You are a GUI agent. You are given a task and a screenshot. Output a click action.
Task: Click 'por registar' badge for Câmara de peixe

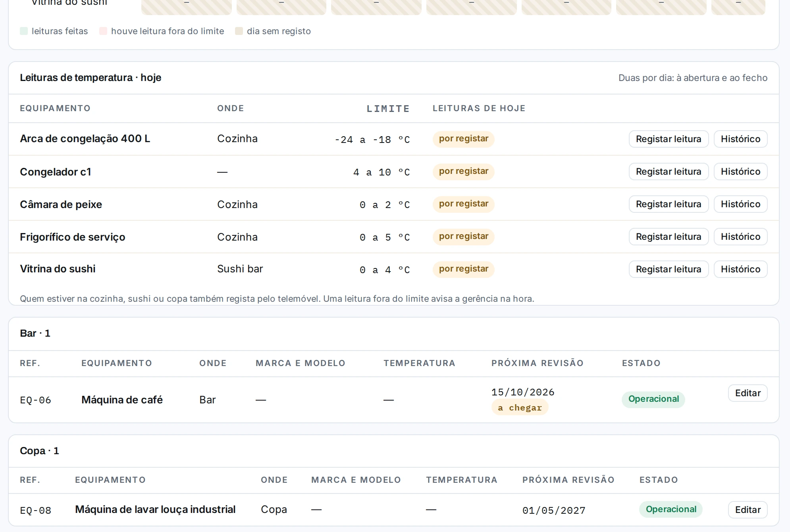(x=463, y=204)
